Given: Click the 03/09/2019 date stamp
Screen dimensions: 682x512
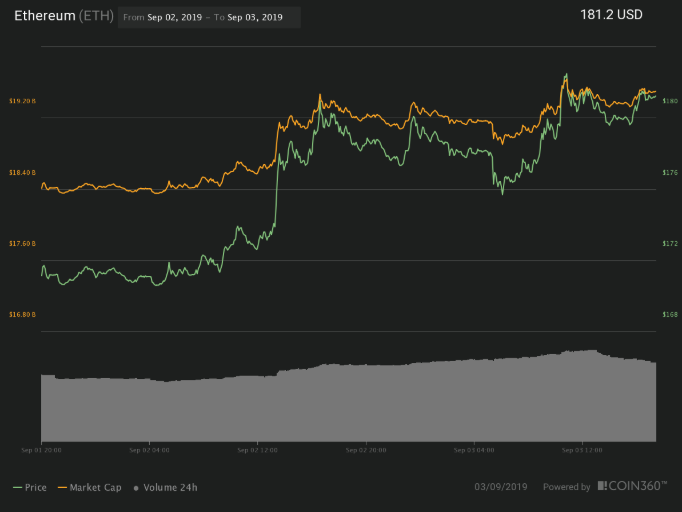Looking at the screenshot, I should point(501,487).
